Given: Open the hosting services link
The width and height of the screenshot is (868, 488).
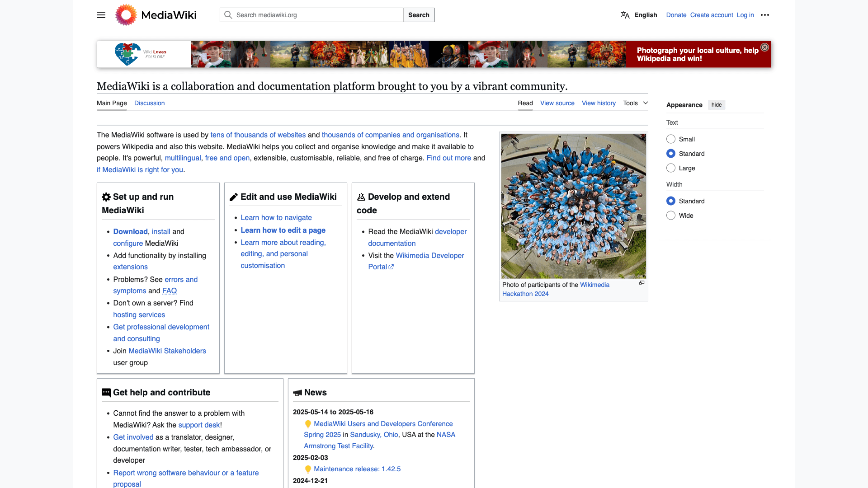Looking at the screenshot, I should (139, 315).
